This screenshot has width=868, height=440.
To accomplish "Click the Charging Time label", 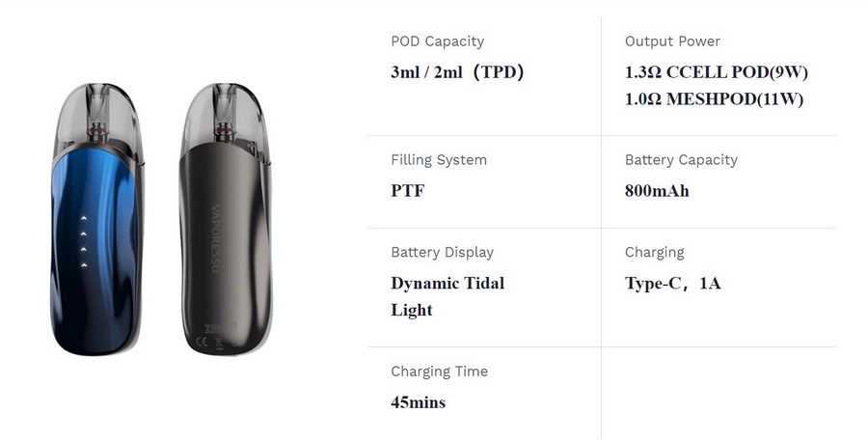I will 439,371.
